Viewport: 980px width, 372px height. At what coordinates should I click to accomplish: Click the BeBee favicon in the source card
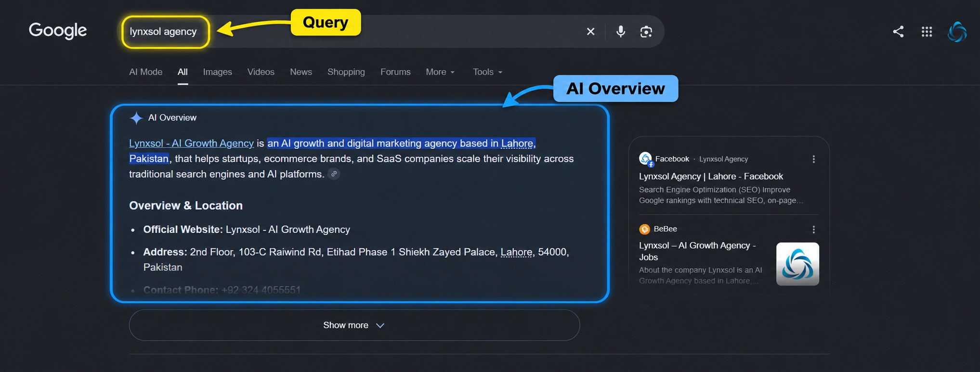click(x=644, y=229)
